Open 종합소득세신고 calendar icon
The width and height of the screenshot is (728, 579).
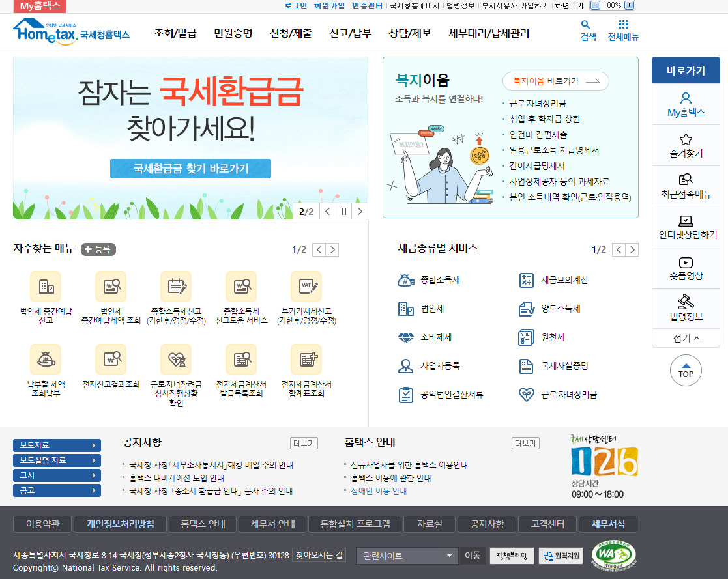pyautogui.click(x=176, y=287)
